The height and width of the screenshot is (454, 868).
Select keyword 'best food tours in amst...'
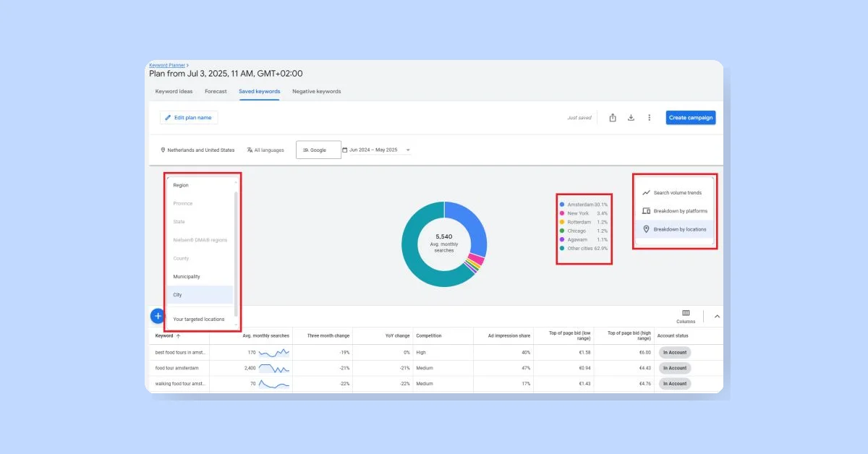pyautogui.click(x=181, y=353)
